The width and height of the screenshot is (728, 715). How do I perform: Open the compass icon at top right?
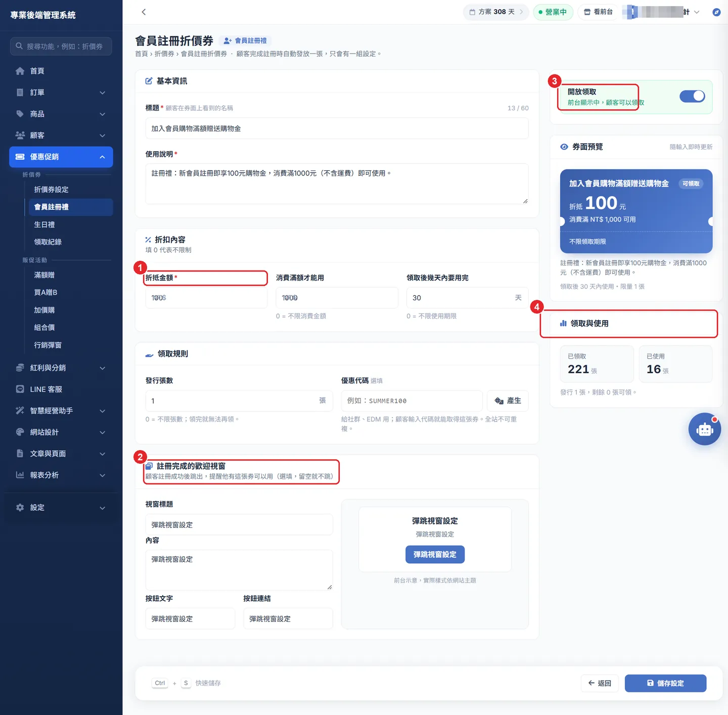(716, 12)
